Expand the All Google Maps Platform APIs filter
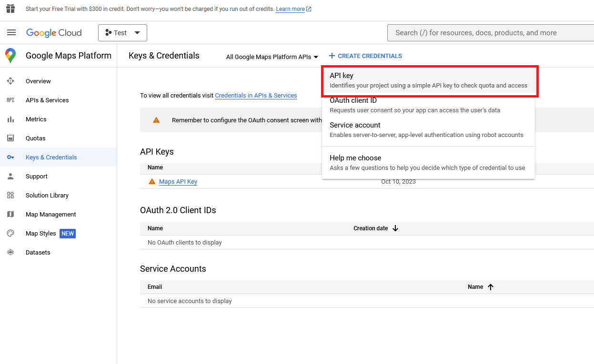Viewport: 594px width, 364px height. click(x=272, y=57)
